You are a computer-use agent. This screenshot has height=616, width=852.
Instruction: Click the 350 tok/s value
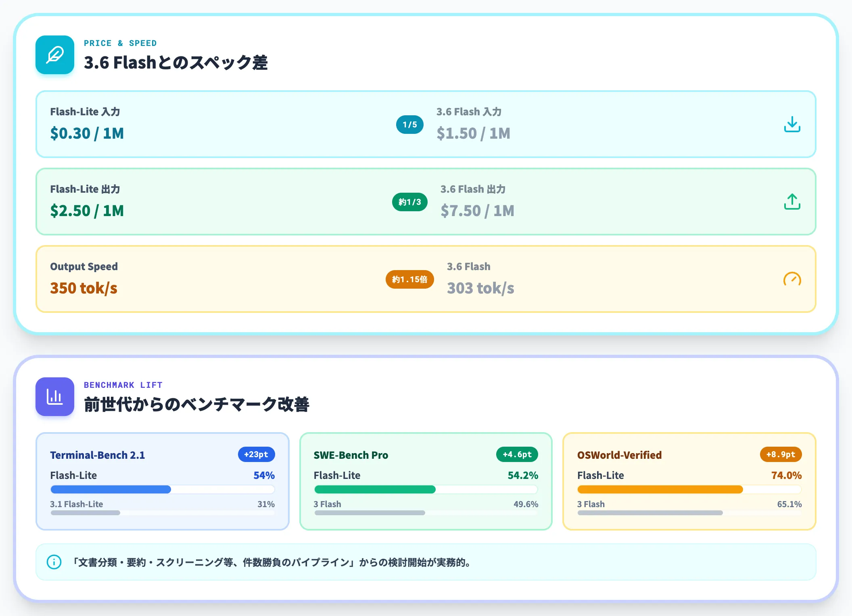(x=84, y=288)
